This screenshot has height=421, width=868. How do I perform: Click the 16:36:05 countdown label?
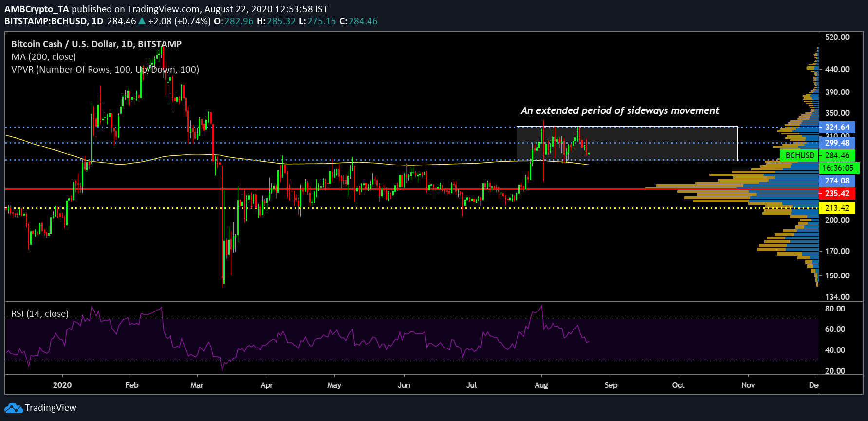point(839,168)
